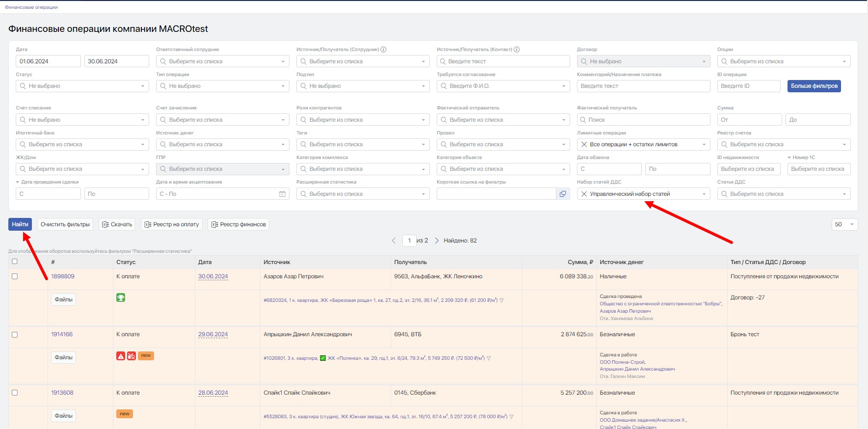868x429 pixels.
Task: Expand the Тип операции dropdown
Action: [222, 86]
